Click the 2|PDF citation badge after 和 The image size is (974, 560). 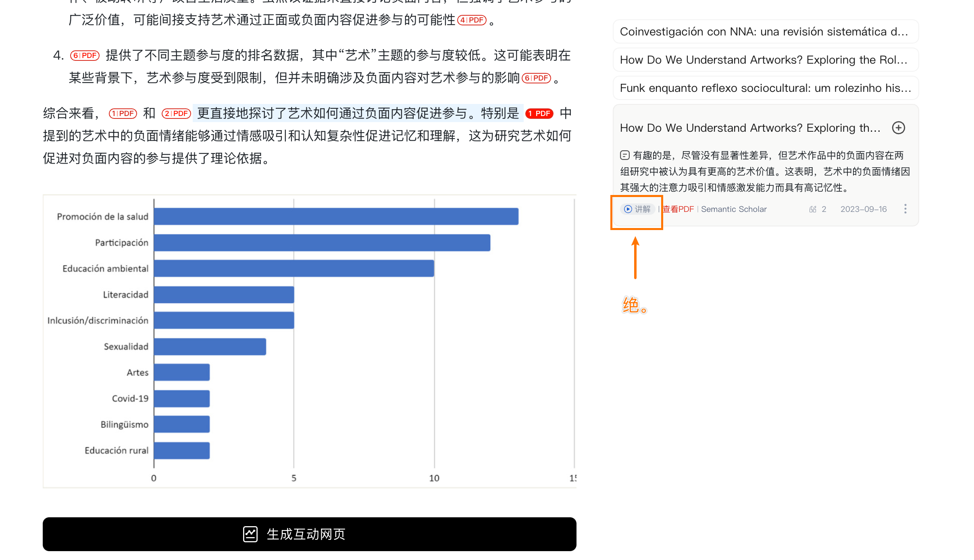point(176,114)
